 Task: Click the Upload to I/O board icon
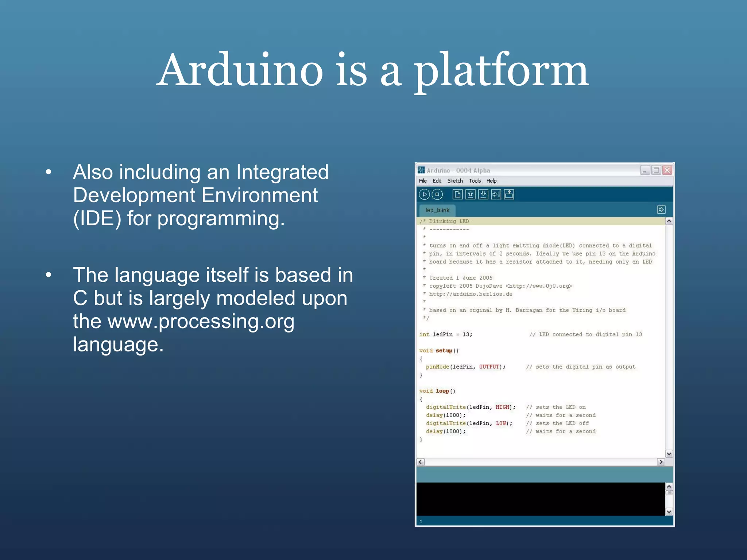pyautogui.click(x=496, y=194)
